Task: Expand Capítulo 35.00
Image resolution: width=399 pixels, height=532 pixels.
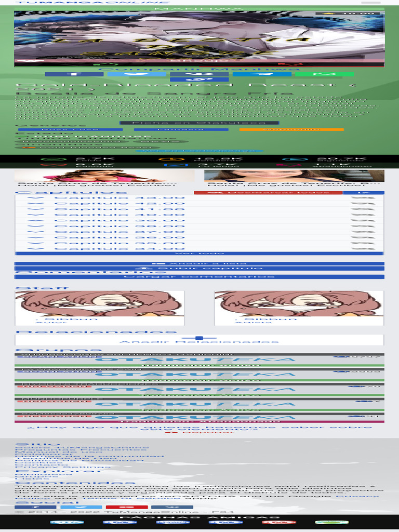Action: [119, 243]
